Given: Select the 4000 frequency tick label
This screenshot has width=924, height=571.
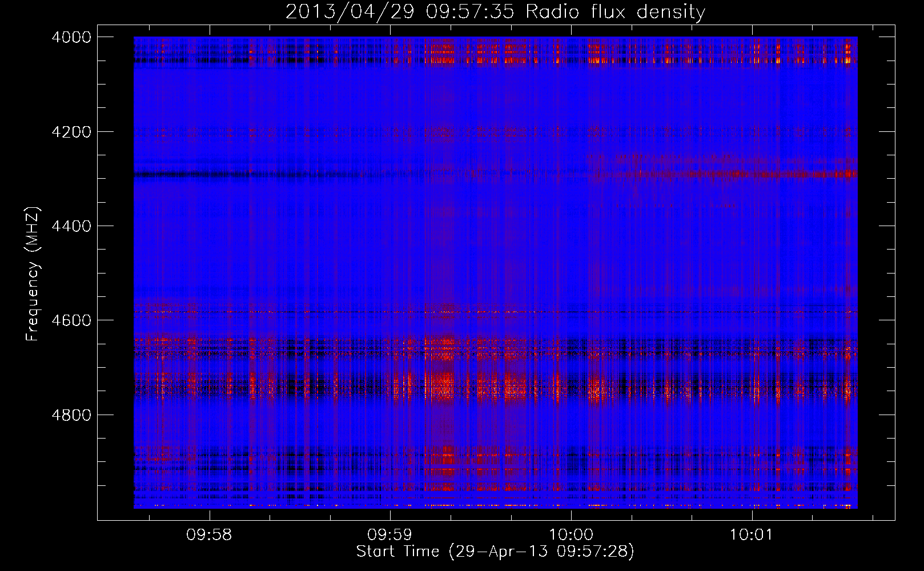Looking at the screenshot, I should point(71,37).
